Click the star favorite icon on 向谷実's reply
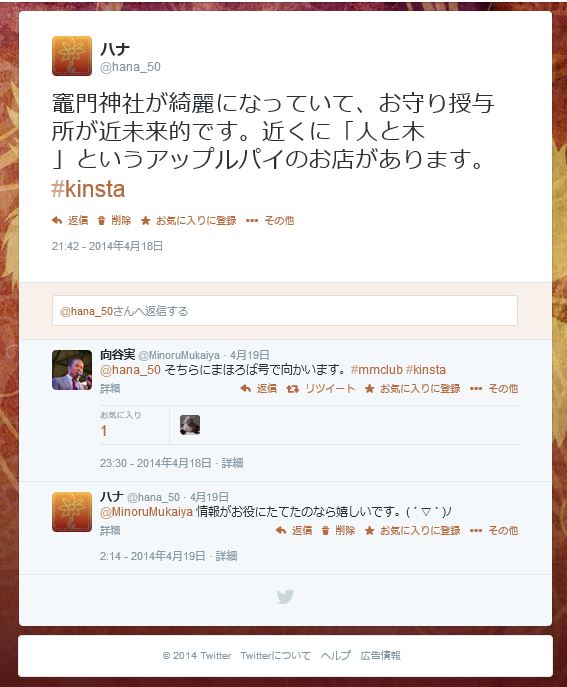Screen dimensions: 567x687 [x=369, y=389]
